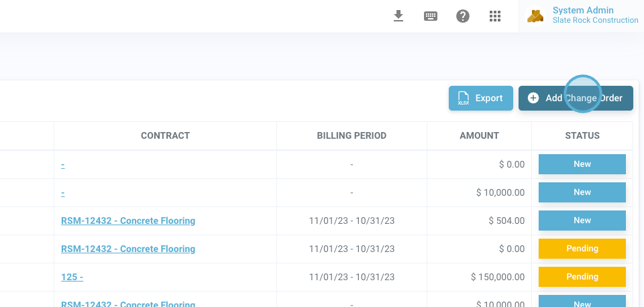Click the New status badge for $10,000.00 row
This screenshot has width=644, height=307.
582,192
